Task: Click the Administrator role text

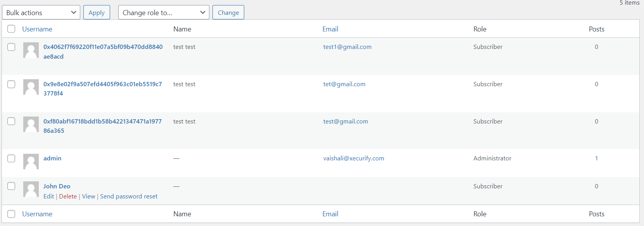Action: coord(492,158)
